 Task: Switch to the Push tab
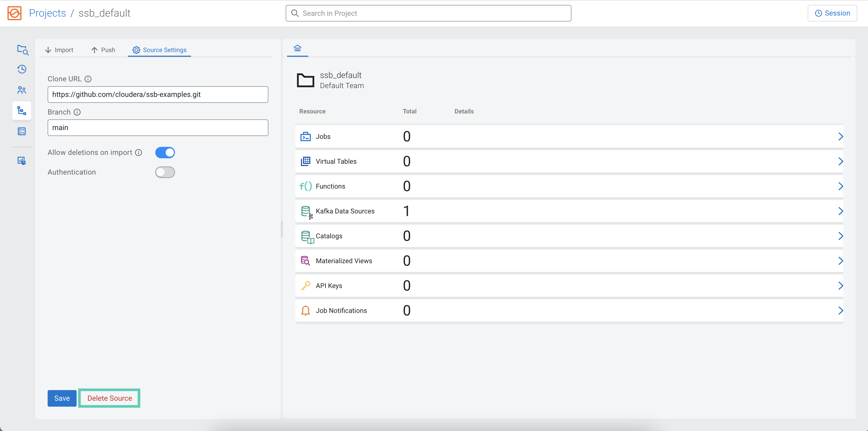[x=103, y=50]
